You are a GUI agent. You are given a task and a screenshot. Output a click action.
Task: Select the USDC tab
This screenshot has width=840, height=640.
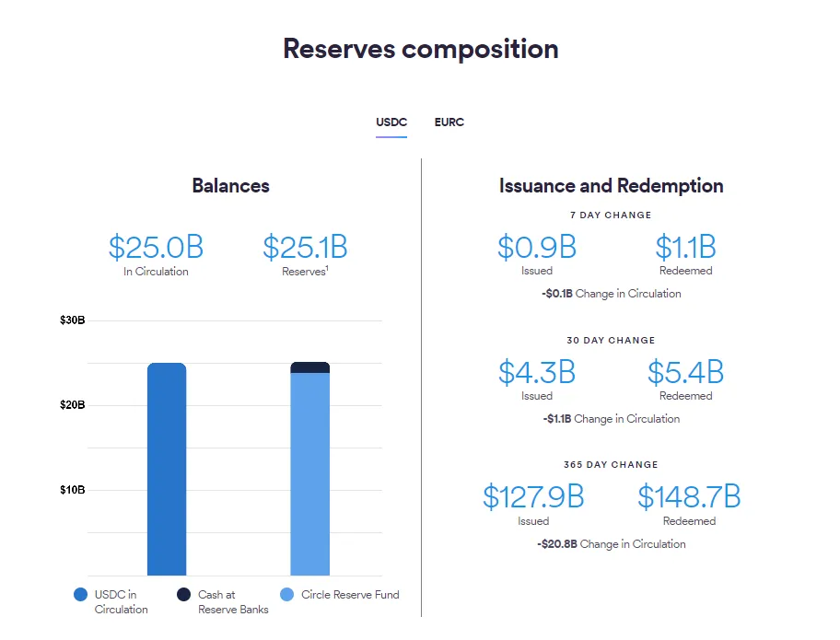click(x=391, y=122)
